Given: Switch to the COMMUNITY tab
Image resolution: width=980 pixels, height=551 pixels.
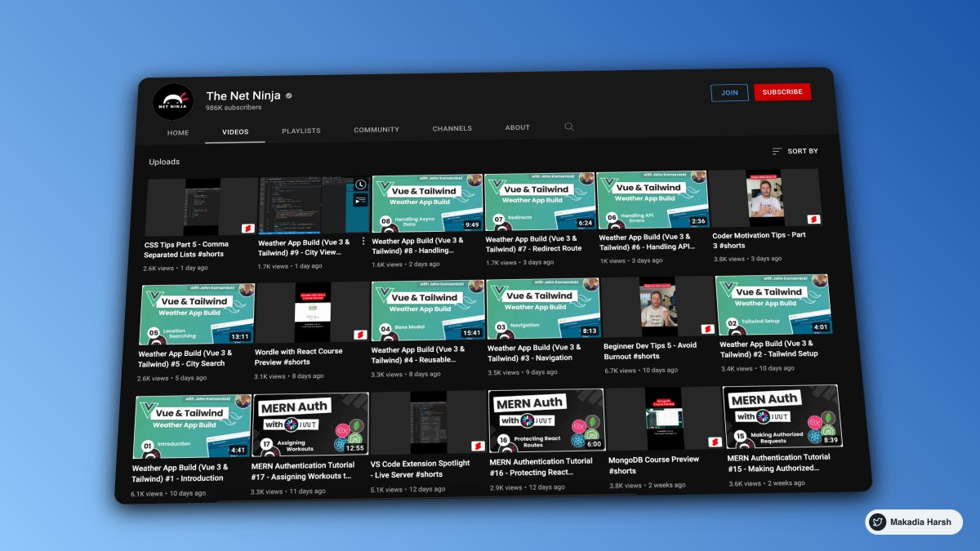Looking at the screenshot, I should [x=376, y=129].
